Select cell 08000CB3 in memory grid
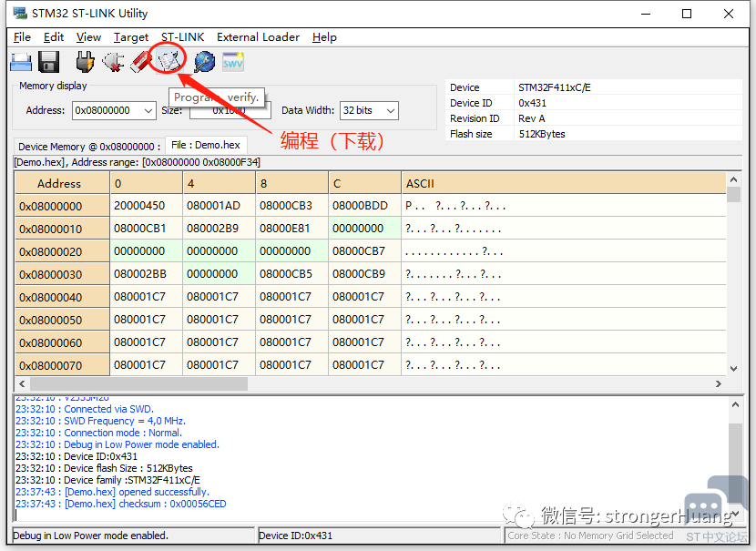The height and width of the screenshot is (551, 756). click(x=291, y=206)
